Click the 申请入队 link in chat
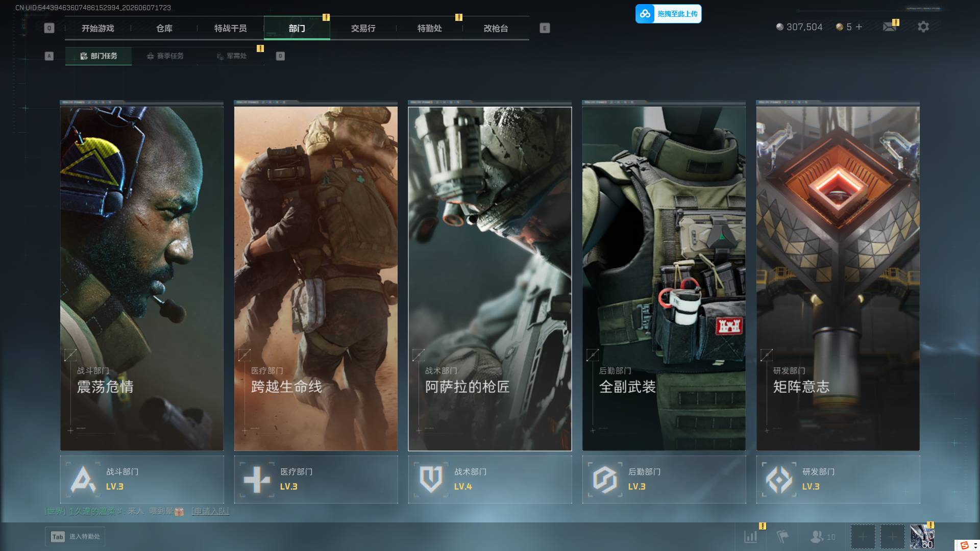 coord(210,511)
